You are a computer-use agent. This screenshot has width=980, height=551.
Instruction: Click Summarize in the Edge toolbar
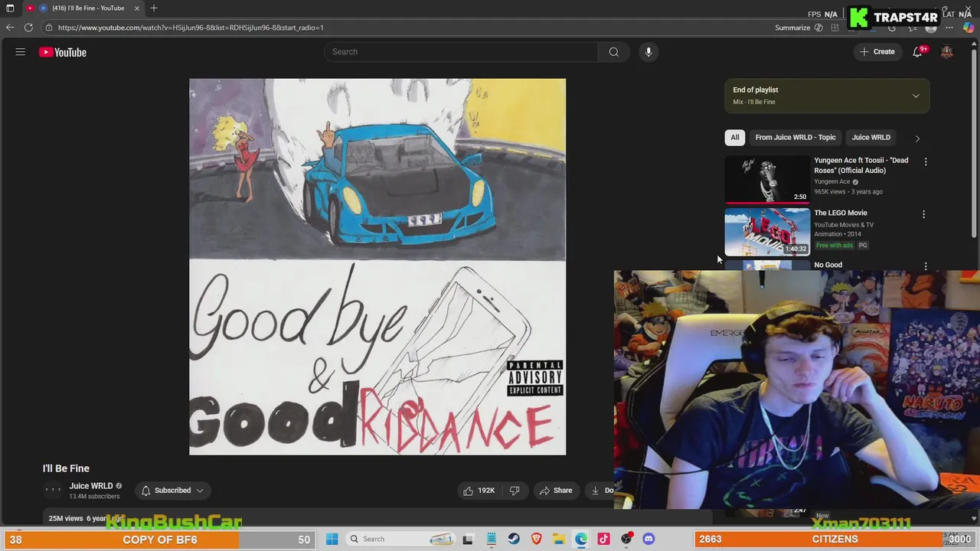point(792,28)
